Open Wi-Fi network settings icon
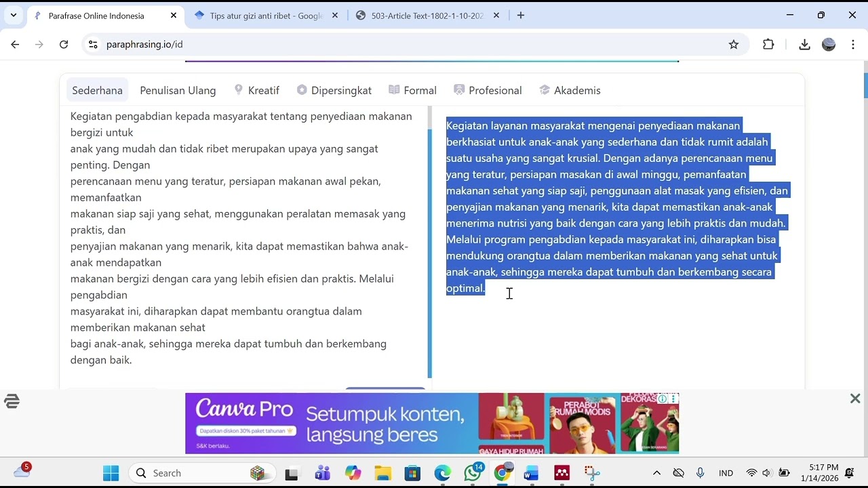This screenshot has height=488, width=868. click(751, 473)
